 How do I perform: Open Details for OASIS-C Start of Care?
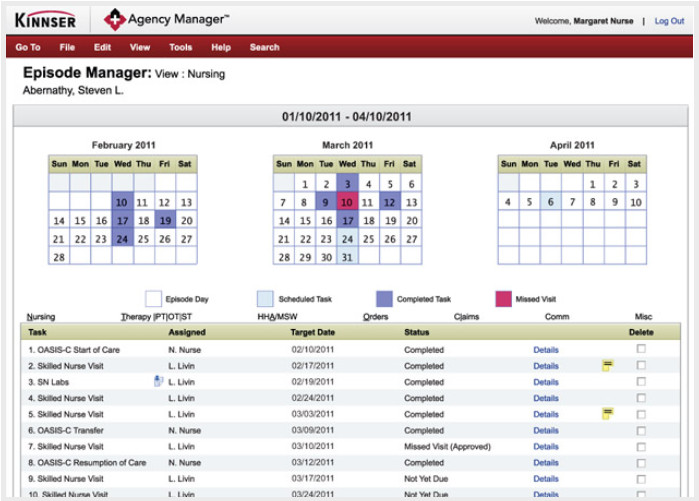[546, 350]
